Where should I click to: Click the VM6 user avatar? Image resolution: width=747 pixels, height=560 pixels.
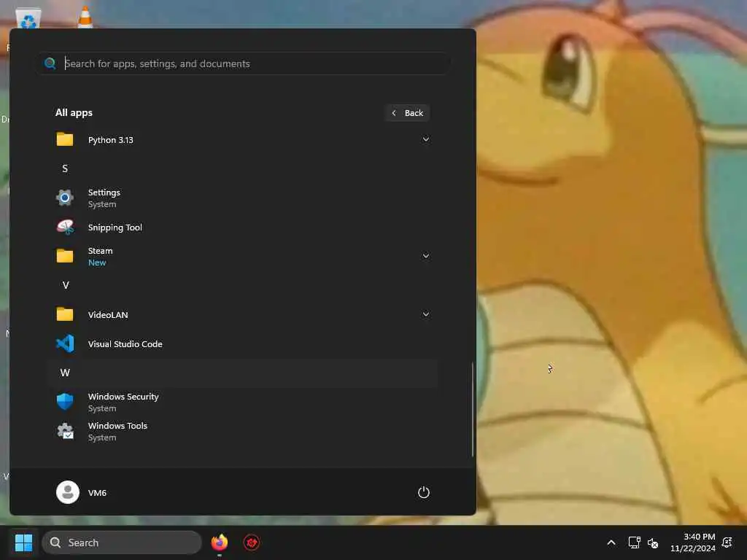click(68, 492)
